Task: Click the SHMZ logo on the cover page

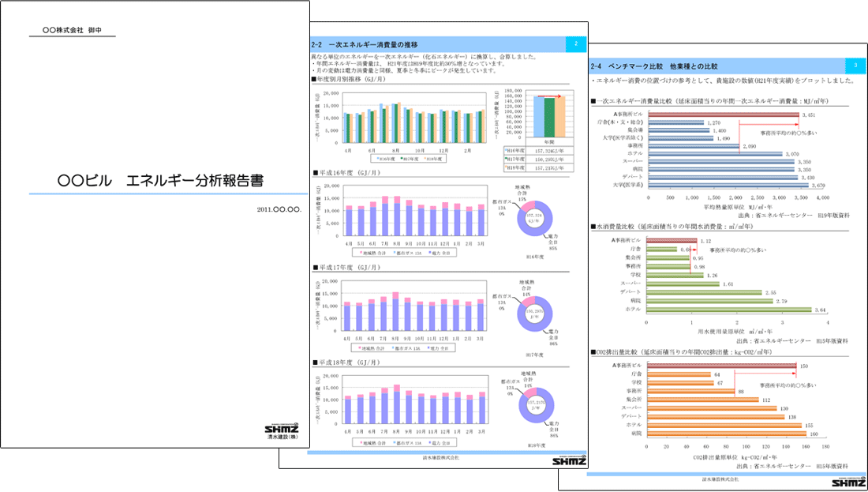Action: pyautogui.click(x=282, y=429)
